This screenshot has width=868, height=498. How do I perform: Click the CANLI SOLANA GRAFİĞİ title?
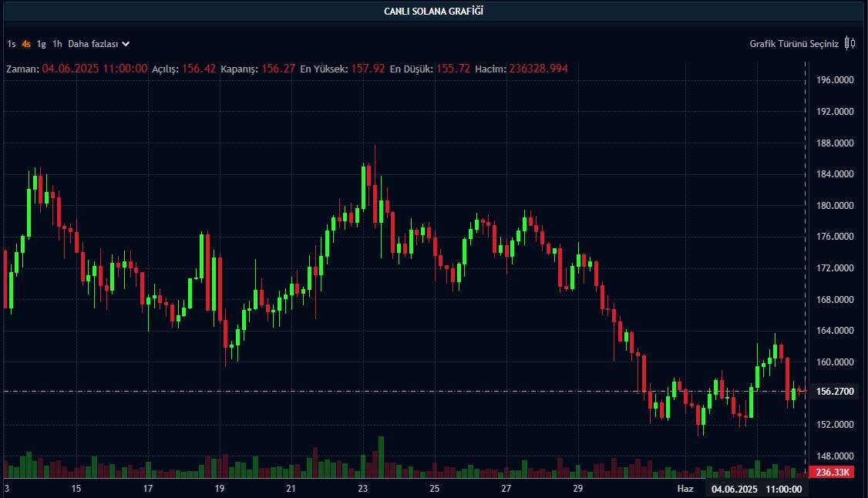(433, 11)
